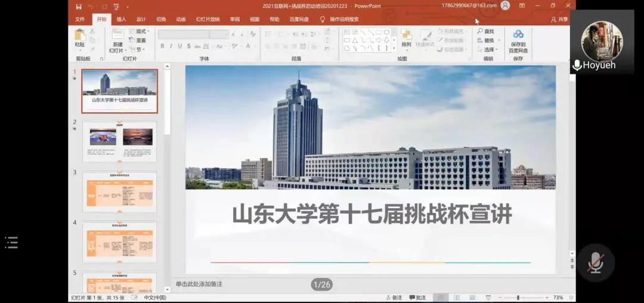This screenshot has width=644, height=303.
Task: Expand the Section (节) dropdown
Action: pos(138,50)
